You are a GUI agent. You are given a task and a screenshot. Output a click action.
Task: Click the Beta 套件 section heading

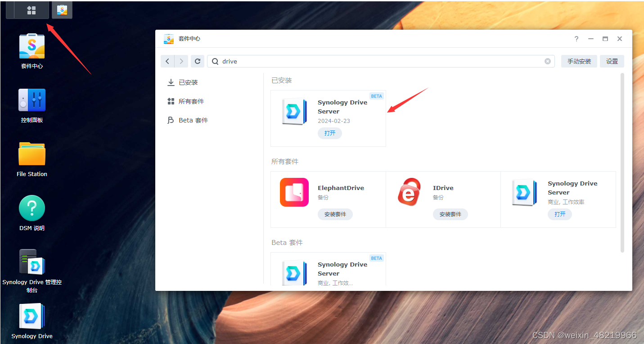(x=287, y=242)
